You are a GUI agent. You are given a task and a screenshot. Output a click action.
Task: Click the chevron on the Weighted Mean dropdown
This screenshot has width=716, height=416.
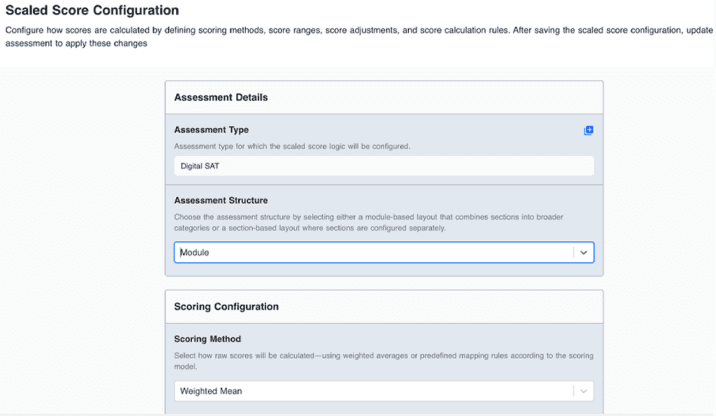(585, 391)
